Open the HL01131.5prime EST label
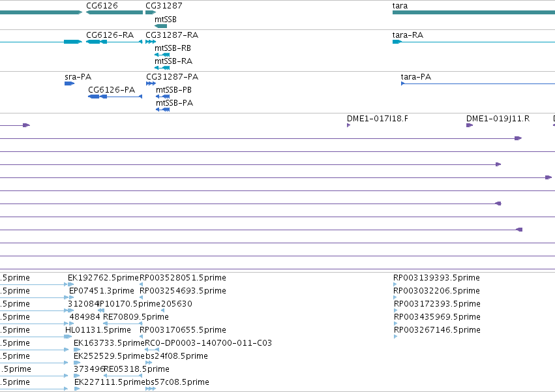The width and height of the screenshot is (555, 392). click(x=98, y=330)
